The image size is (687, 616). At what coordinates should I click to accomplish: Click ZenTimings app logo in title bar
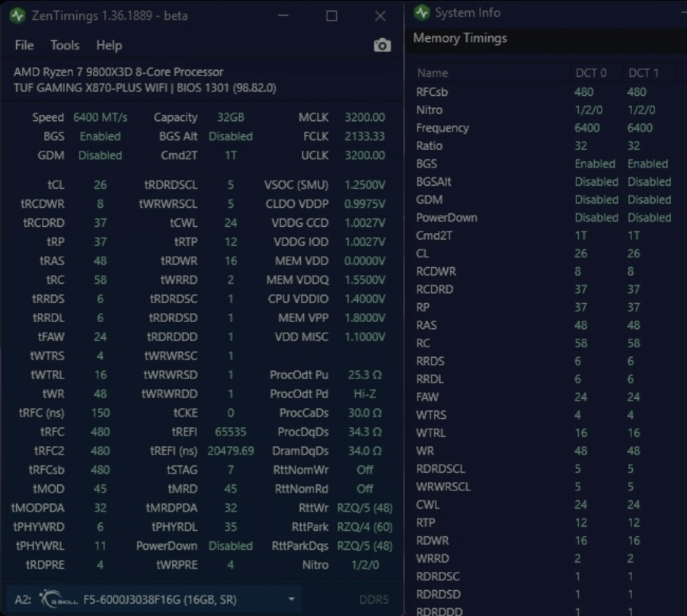pos(18,16)
